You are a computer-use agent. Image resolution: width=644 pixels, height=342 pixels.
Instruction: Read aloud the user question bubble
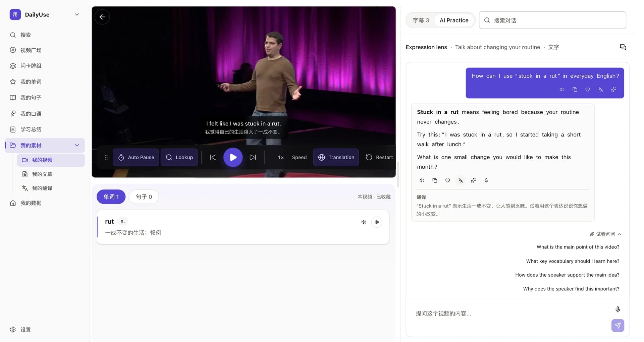[x=562, y=90]
